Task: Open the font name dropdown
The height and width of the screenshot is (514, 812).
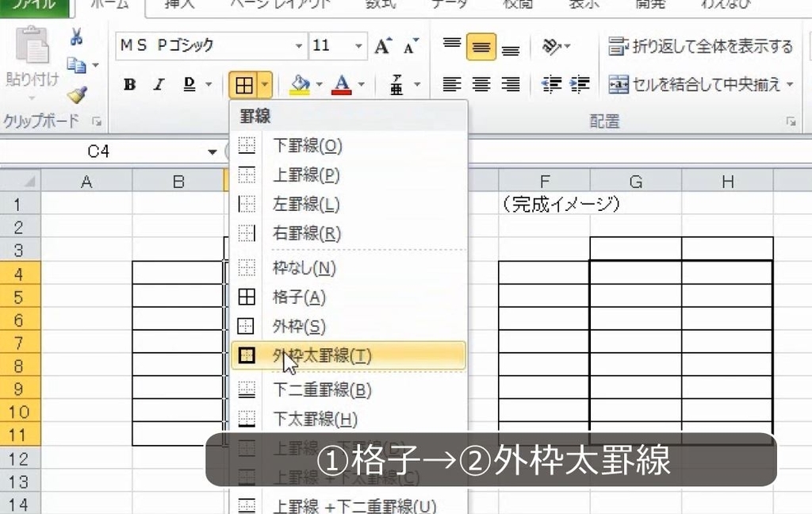Action: (x=297, y=47)
